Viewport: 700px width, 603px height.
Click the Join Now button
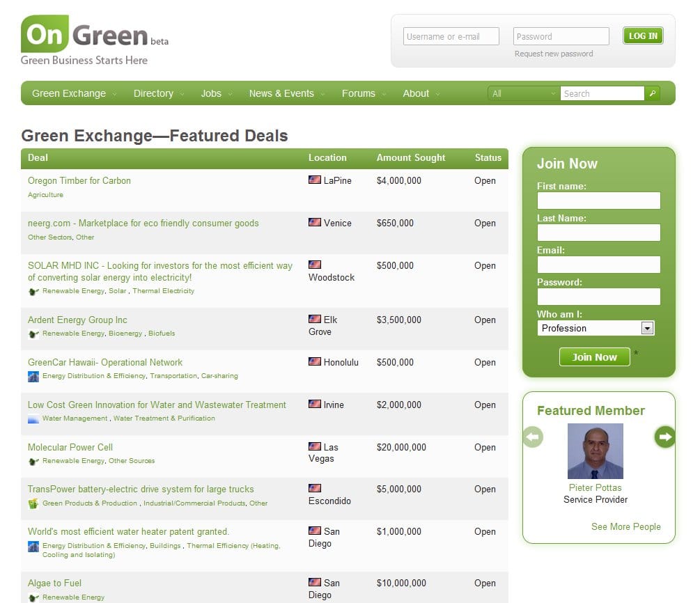point(595,357)
